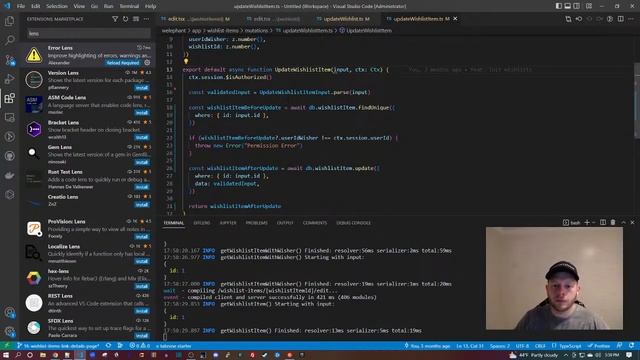Open Manage gear in activity bar

click(9, 332)
